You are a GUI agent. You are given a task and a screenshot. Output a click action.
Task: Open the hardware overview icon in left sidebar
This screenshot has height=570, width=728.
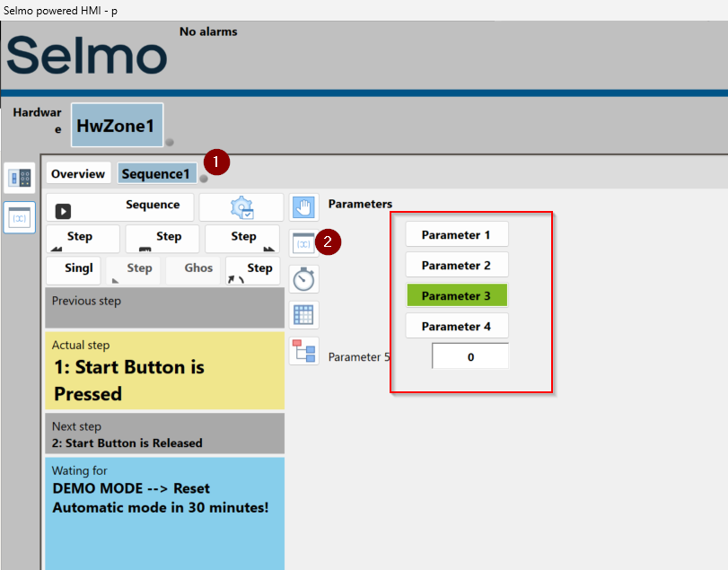coord(20,178)
